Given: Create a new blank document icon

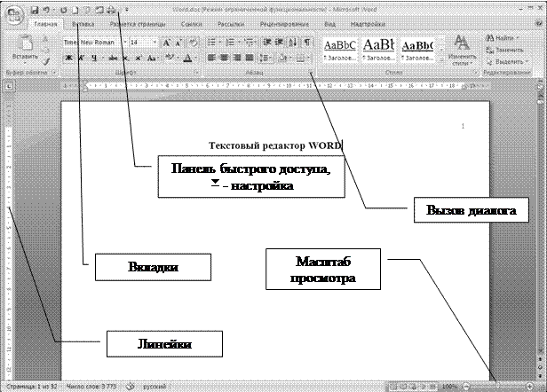Looking at the screenshot, I should click(75, 10).
